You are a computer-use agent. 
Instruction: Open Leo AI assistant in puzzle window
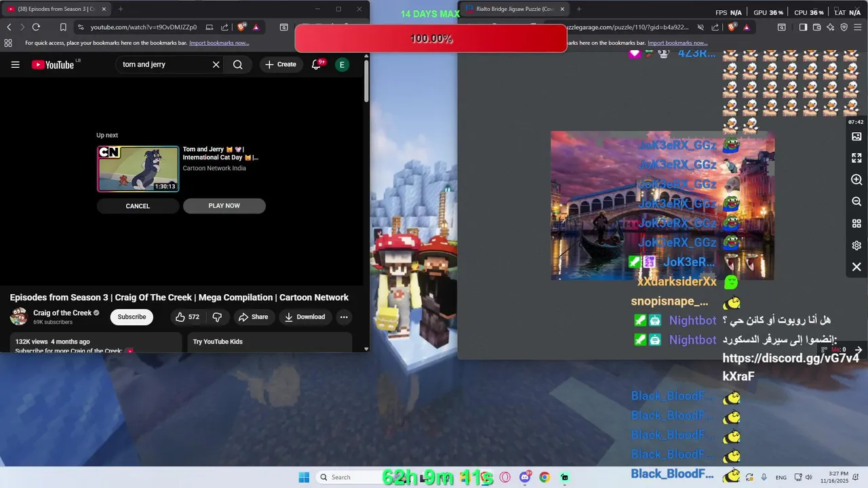[x=830, y=27]
